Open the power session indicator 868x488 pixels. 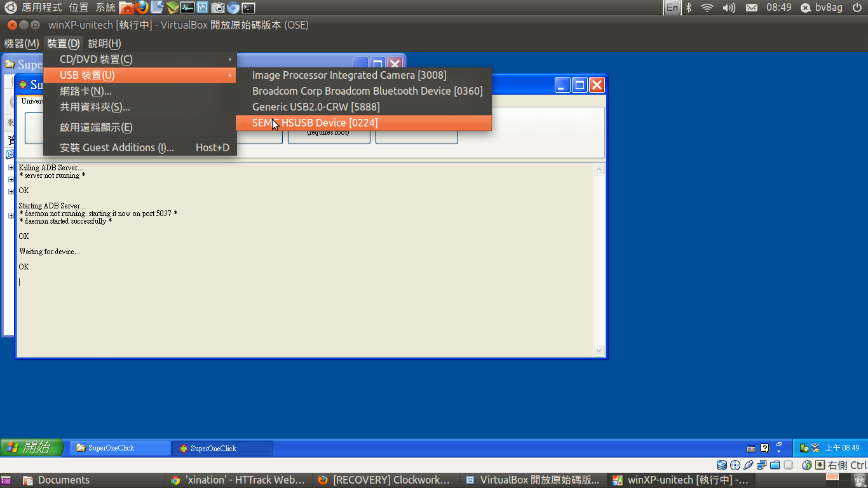[x=857, y=8]
